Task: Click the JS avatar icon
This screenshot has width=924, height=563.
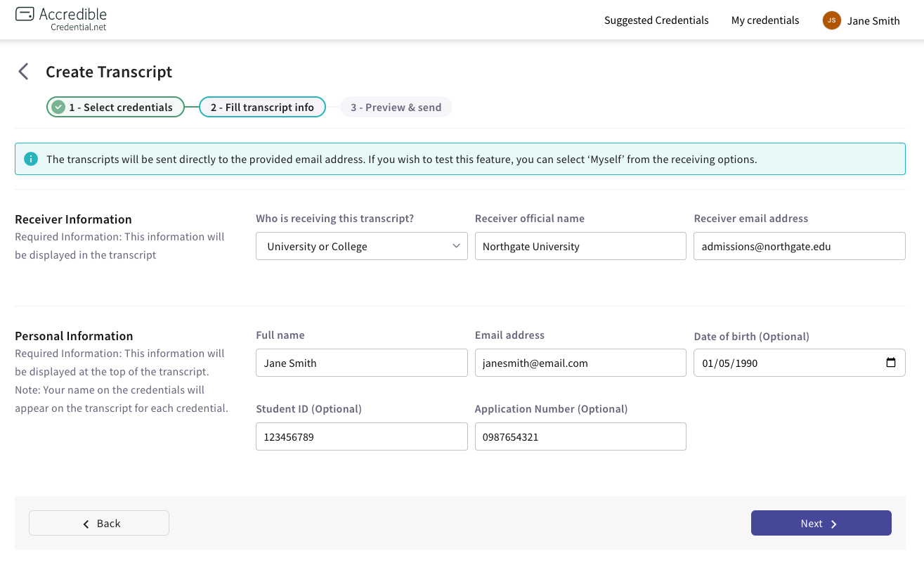Action: point(831,20)
